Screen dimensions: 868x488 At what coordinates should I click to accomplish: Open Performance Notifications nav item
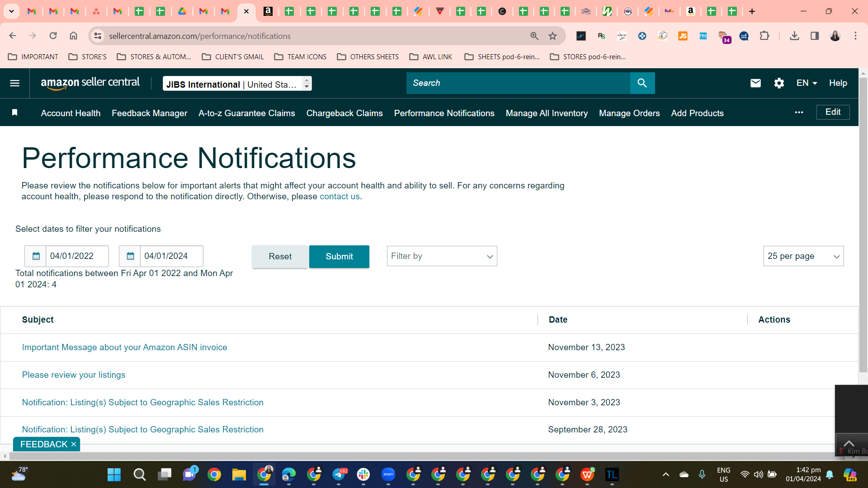pos(444,113)
